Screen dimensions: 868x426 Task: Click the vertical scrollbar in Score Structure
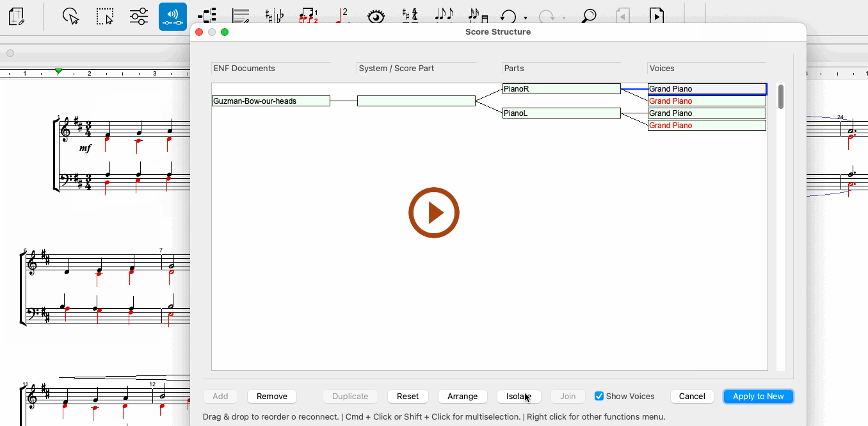coord(781,97)
